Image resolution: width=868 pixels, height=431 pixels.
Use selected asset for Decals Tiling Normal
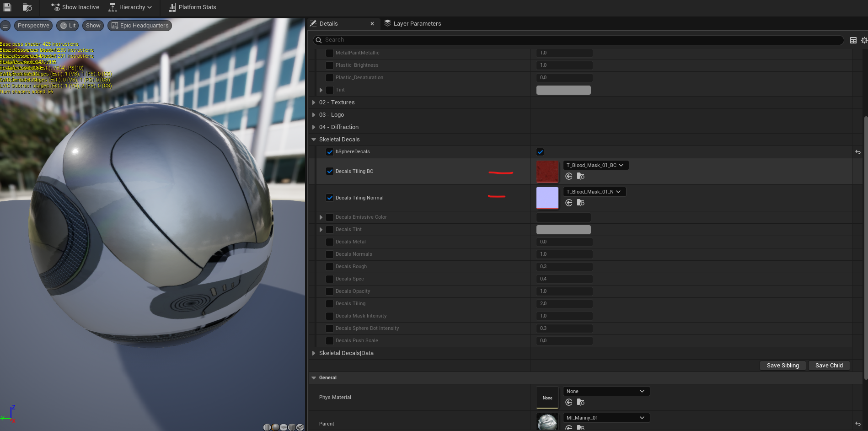pyautogui.click(x=569, y=203)
